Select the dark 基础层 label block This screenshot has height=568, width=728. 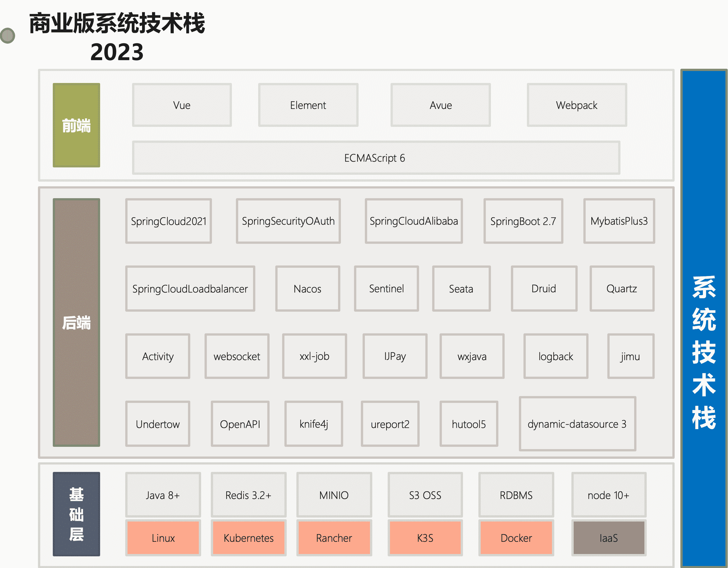click(76, 514)
